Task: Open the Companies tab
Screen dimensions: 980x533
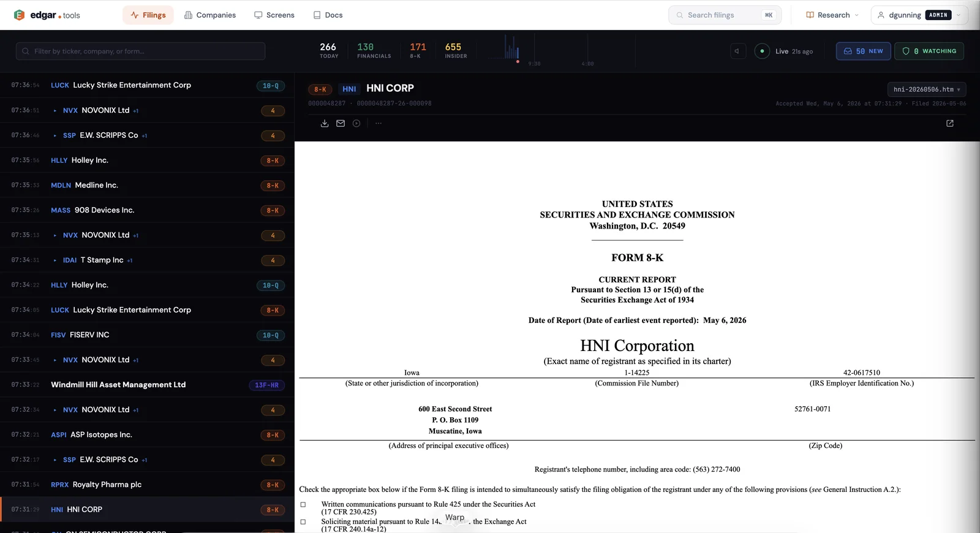Action: (x=210, y=15)
